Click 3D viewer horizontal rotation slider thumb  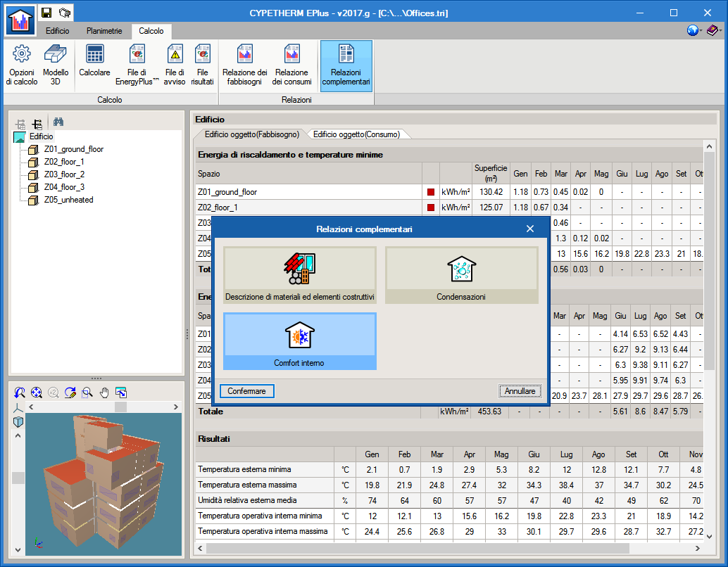120,407
